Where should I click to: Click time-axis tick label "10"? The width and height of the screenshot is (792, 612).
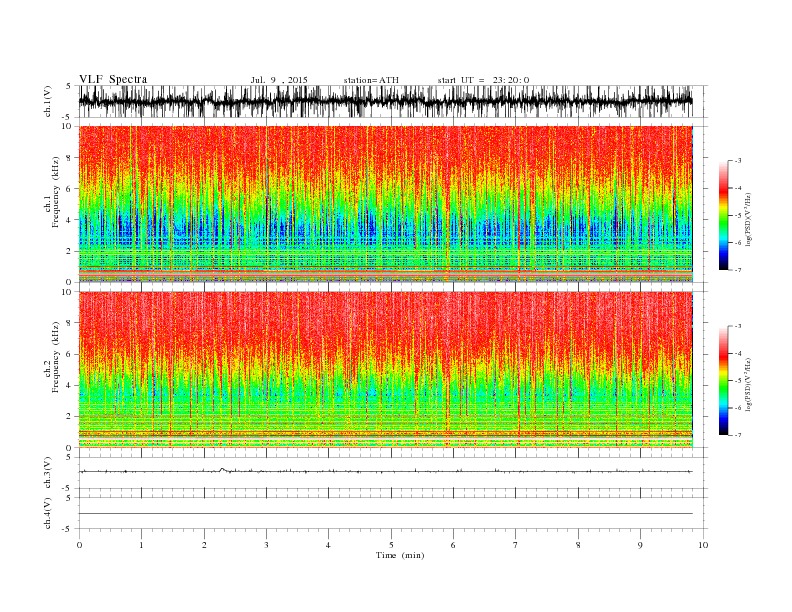coord(703,545)
